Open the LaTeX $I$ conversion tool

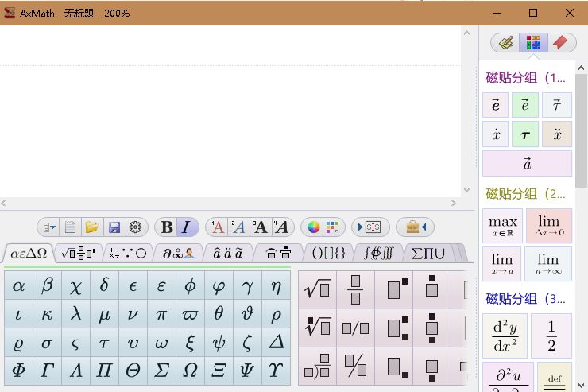coord(370,227)
